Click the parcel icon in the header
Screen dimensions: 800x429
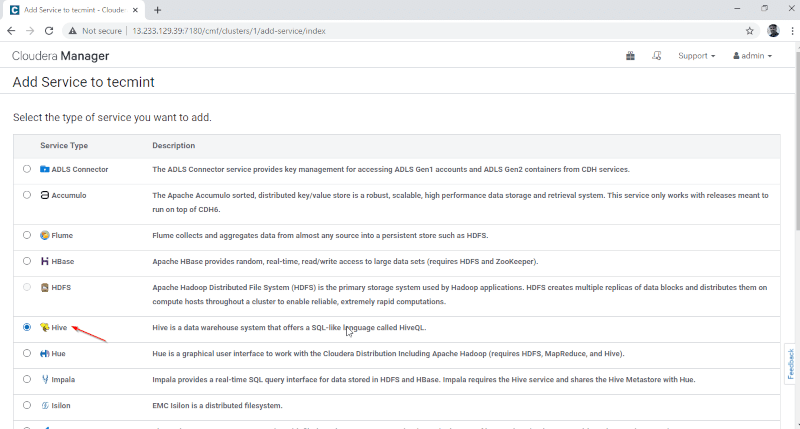point(630,56)
